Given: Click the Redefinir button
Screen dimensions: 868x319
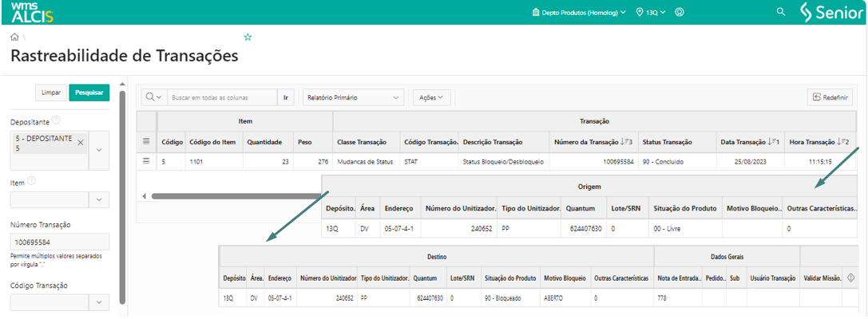Looking at the screenshot, I should tap(830, 97).
